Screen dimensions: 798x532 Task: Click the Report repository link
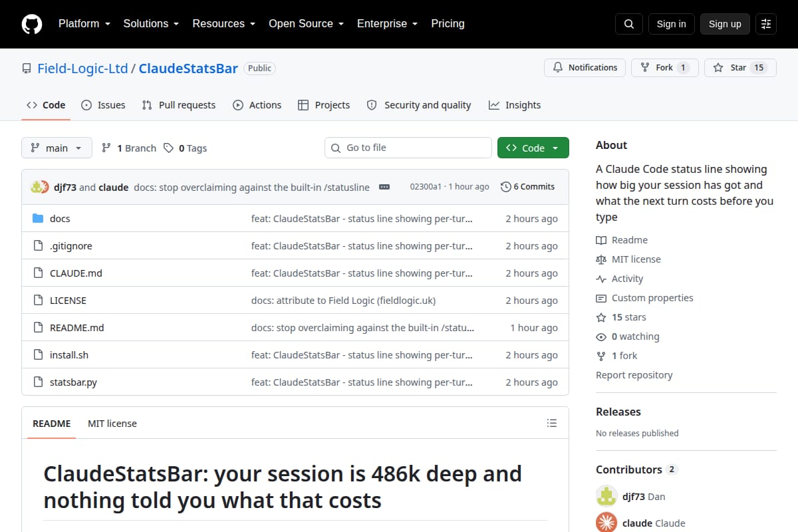(x=634, y=375)
